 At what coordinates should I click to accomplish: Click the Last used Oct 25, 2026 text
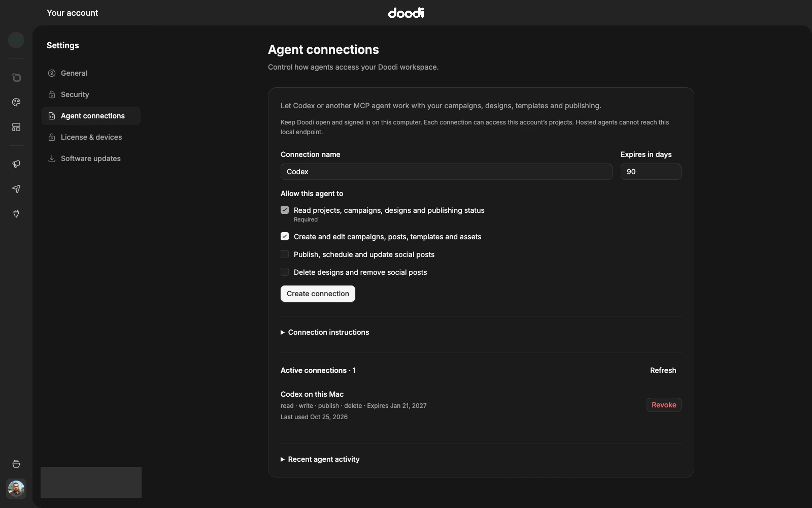pyautogui.click(x=314, y=417)
